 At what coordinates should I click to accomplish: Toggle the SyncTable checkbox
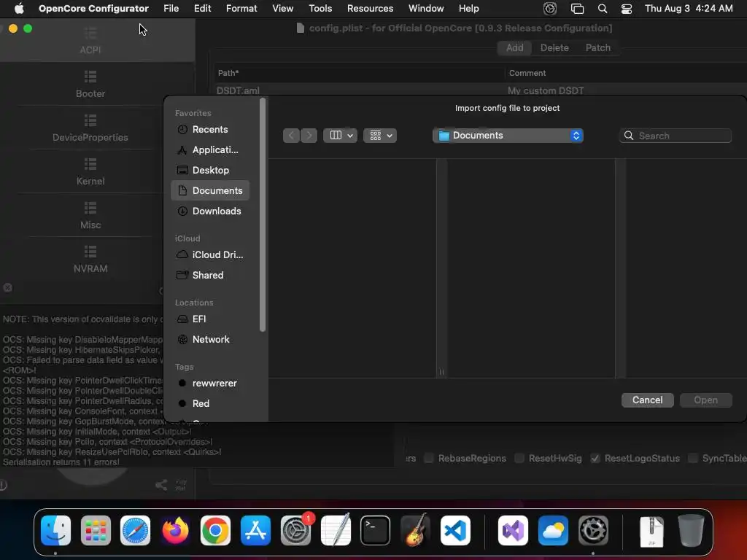[x=693, y=458]
